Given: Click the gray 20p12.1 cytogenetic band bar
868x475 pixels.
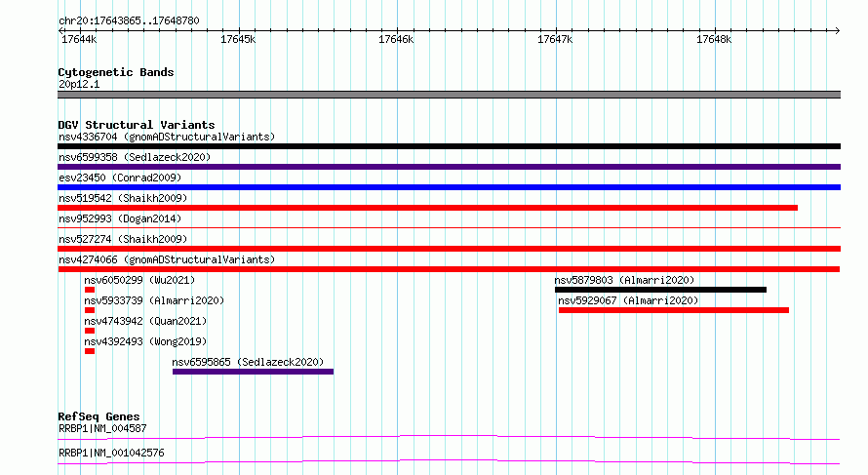Looking at the screenshot, I should (x=449, y=95).
